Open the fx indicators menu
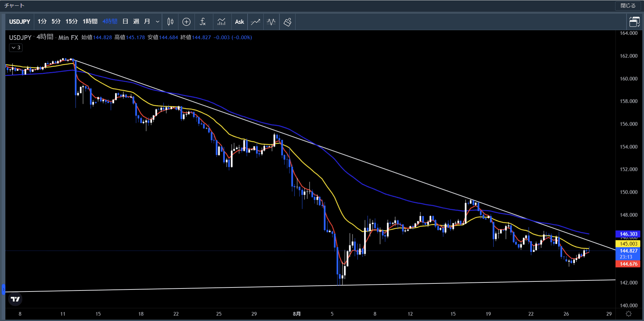 coord(203,22)
